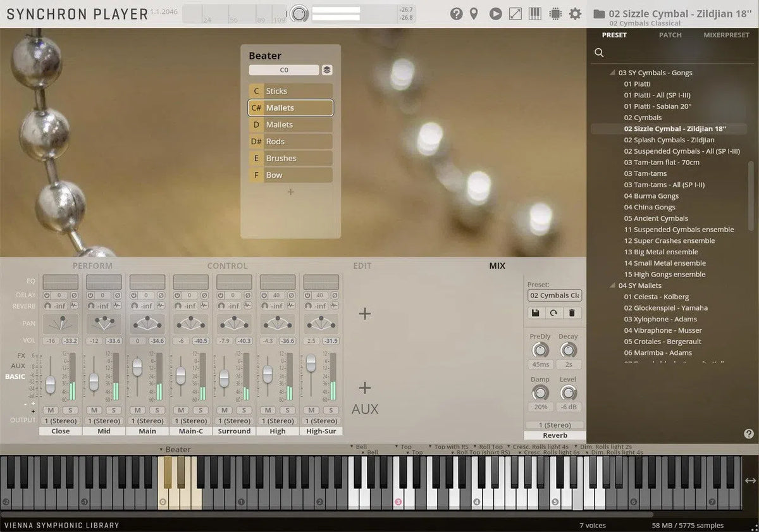Click the help question mark icon
This screenshot has height=532, width=759.
[x=457, y=13]
